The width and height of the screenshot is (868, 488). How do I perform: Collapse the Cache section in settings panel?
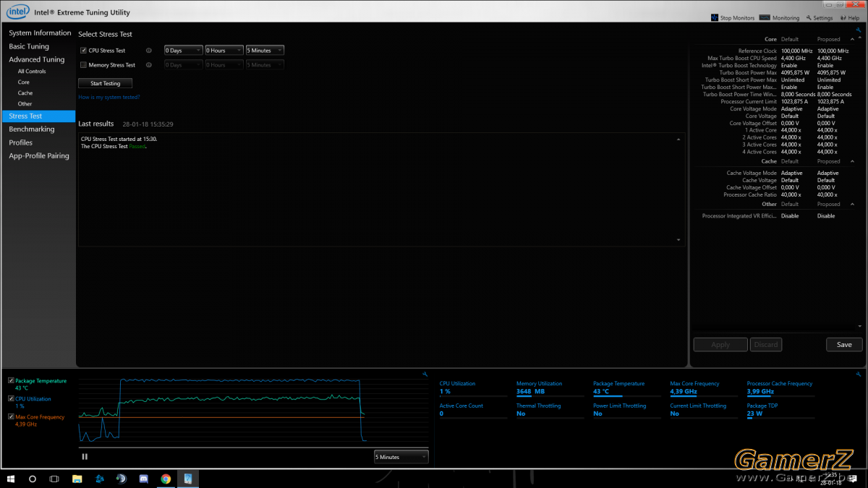pos(851,161)
